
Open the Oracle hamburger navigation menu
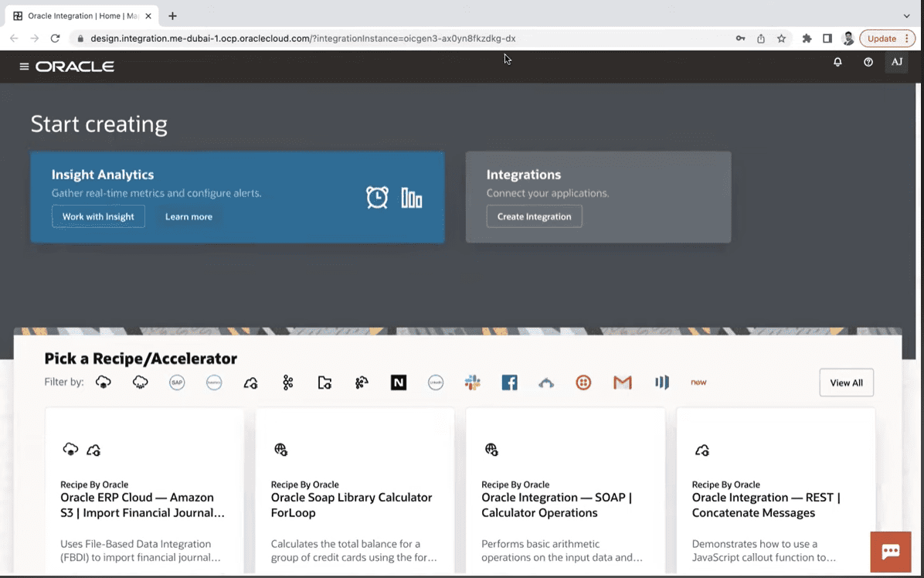(x=24, y=66)
